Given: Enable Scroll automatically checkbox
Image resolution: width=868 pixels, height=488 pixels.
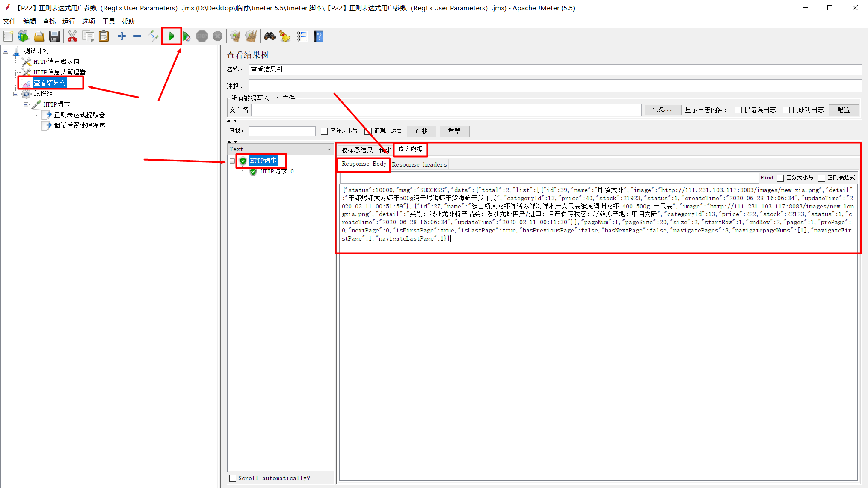Looking at the screenshot, I should click(233, 478).
